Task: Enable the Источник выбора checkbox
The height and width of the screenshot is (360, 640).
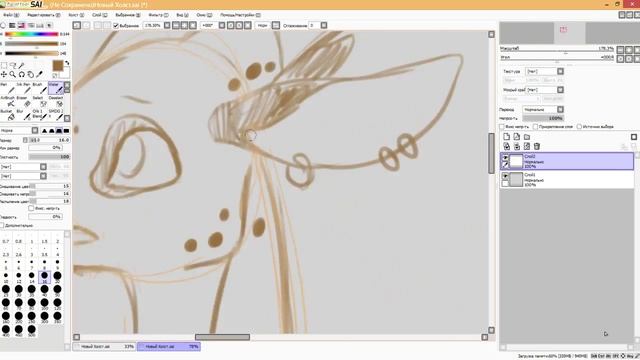Action: [x=579, y=127]
